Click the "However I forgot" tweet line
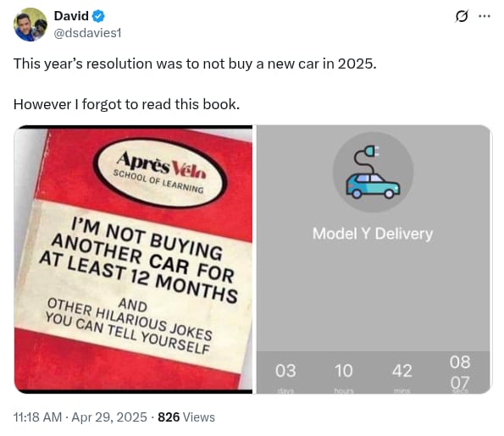The height and width of the screenshot is (436, 504). [x=127, y=104]
